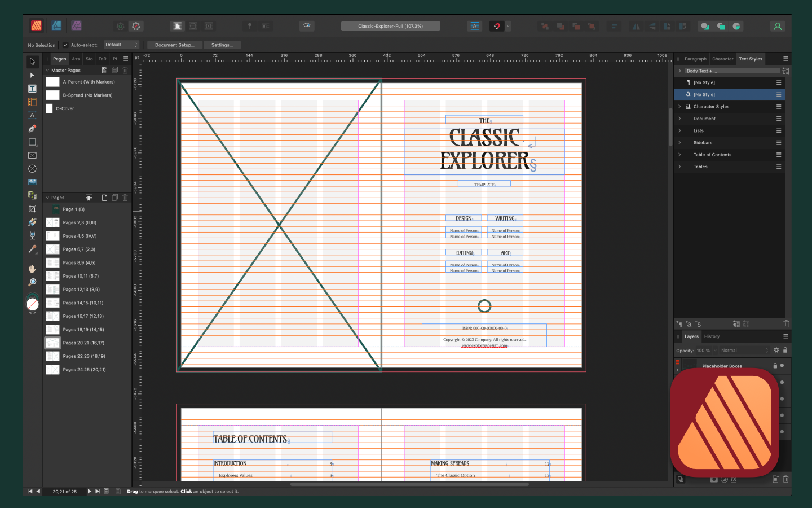Pick the View hand tool
812x508 pixels.
point(32,269)
